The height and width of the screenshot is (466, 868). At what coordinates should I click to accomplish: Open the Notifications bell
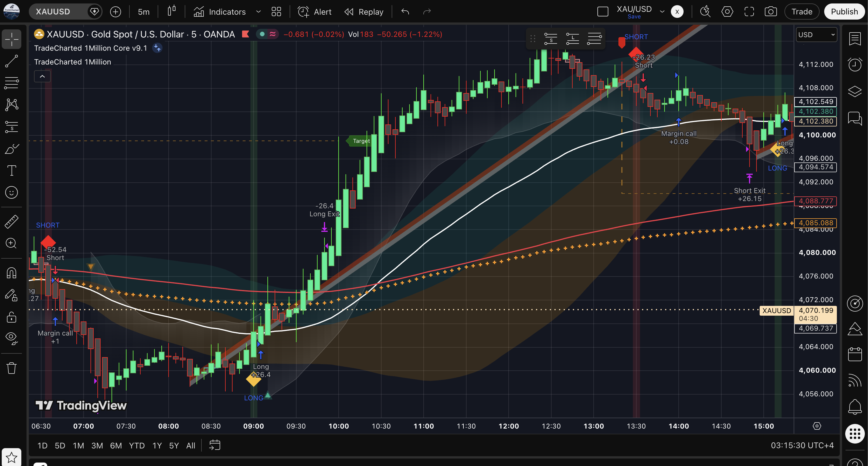click(x=855, y=406)
